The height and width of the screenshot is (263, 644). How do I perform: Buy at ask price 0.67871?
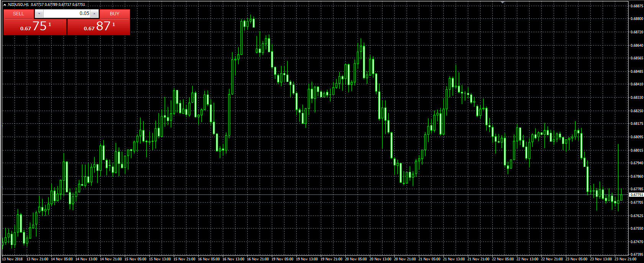tap(99, 27)
